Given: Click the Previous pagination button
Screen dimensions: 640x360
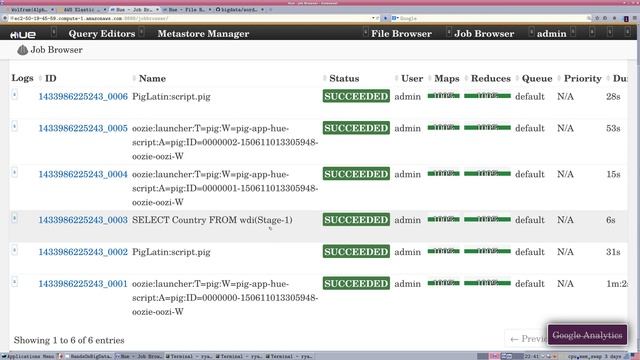Looking at the screenshot, I should click(x=527, y=338).
